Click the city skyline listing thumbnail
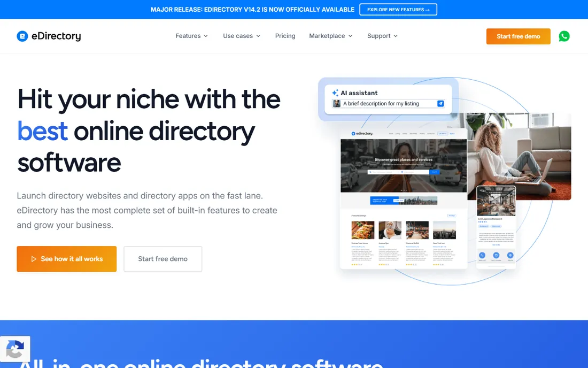 pyautogui.click(x=444, y=230)
